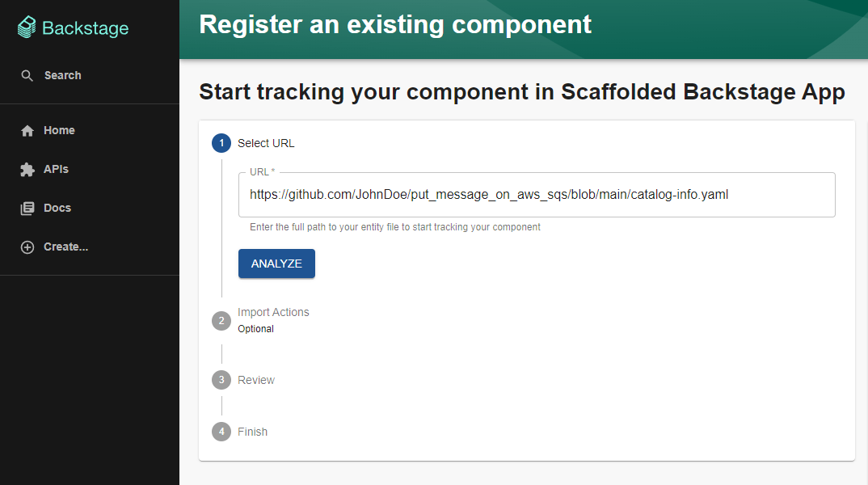The width and height of the screenshot is (868, 485).
Task: Open Search in the sidebar
Action: click(x=62, y=75)
